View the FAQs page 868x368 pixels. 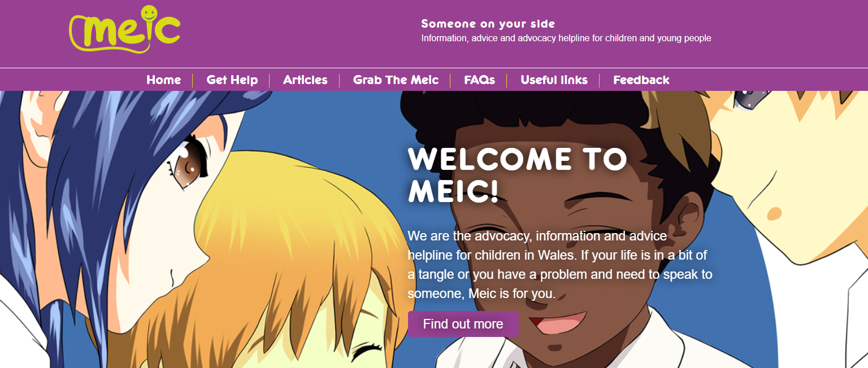479,80
